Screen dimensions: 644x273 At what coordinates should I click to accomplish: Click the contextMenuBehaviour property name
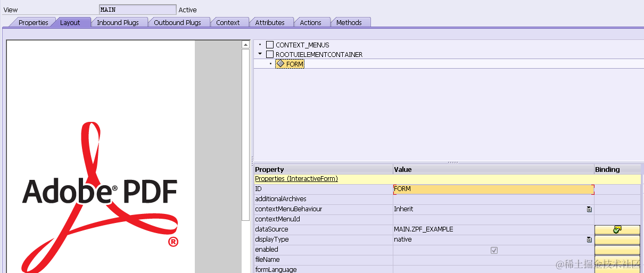point(288,209)
